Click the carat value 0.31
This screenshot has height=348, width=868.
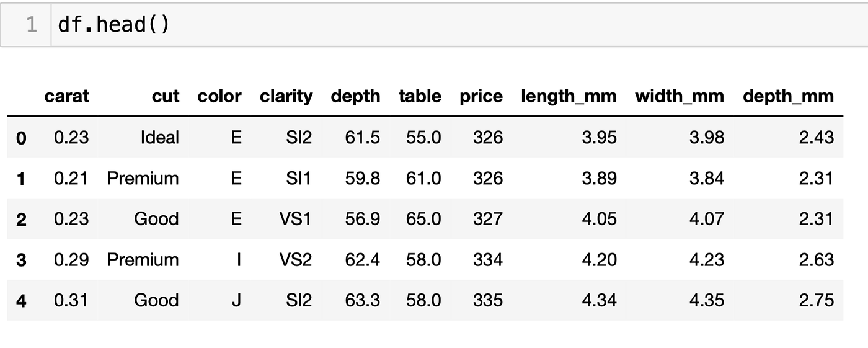coord(71,300)
